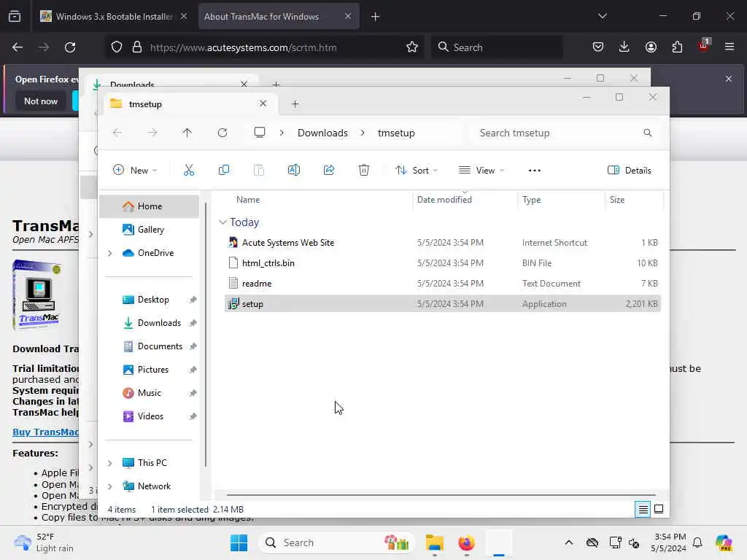Select Acute Systems Web Site shortcut
The width and height of the screenshot is (747, 560).
pyautogui.click(x=442, y=242)
